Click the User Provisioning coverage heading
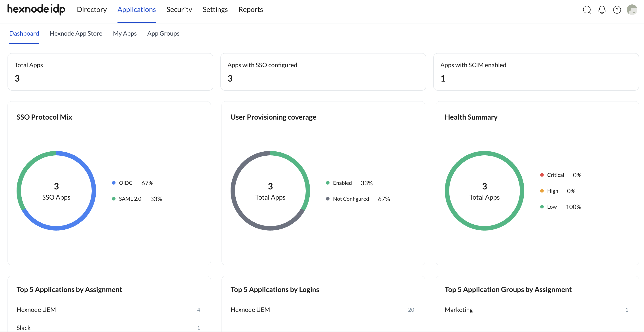The height and width of the screenshot is (332, 644). 273,117
